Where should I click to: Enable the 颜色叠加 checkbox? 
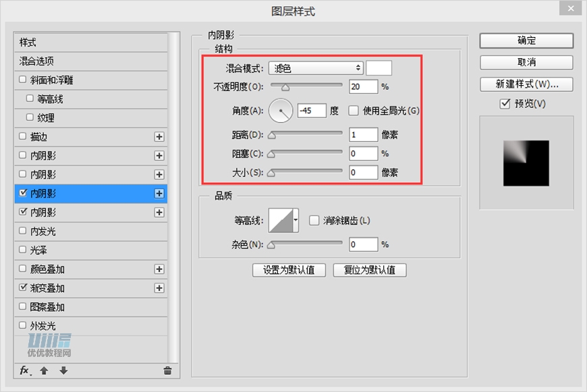click(x=22, y=269)
